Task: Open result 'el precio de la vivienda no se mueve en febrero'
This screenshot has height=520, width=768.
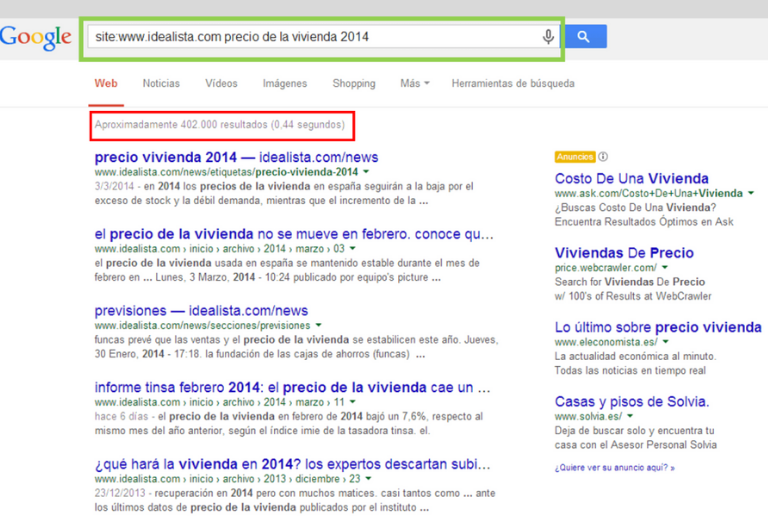Action: tap(294, 234)
